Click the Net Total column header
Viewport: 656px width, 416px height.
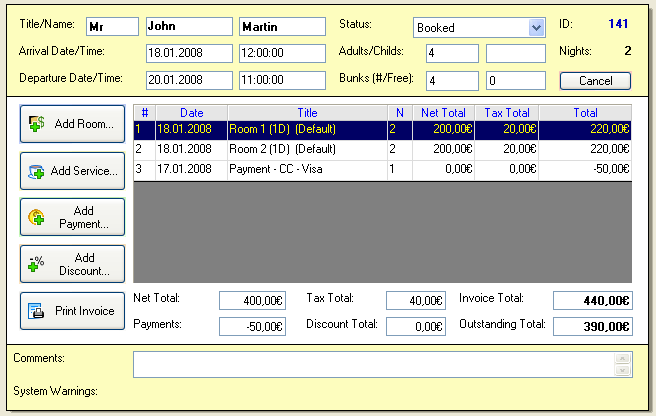pos(443,113)
